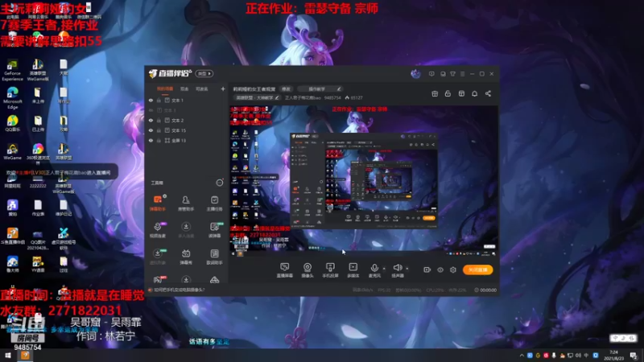
Task: Open the message icon in title bar
Action: [431, 74]
